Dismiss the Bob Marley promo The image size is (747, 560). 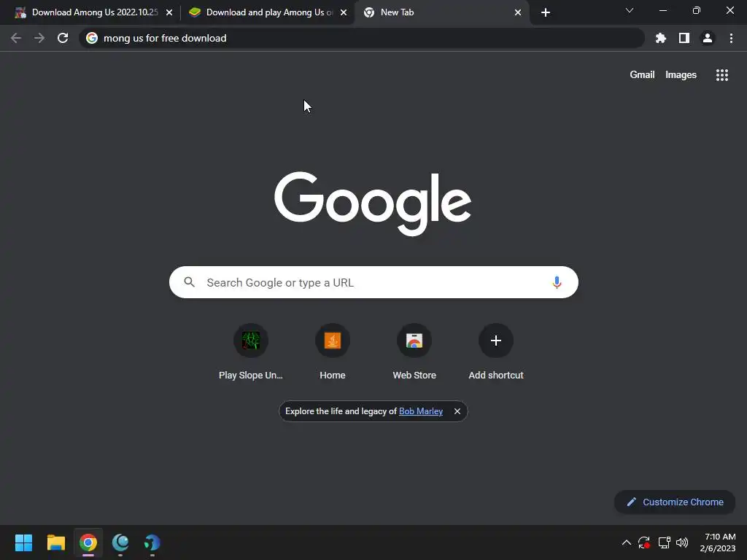[457, 411]
